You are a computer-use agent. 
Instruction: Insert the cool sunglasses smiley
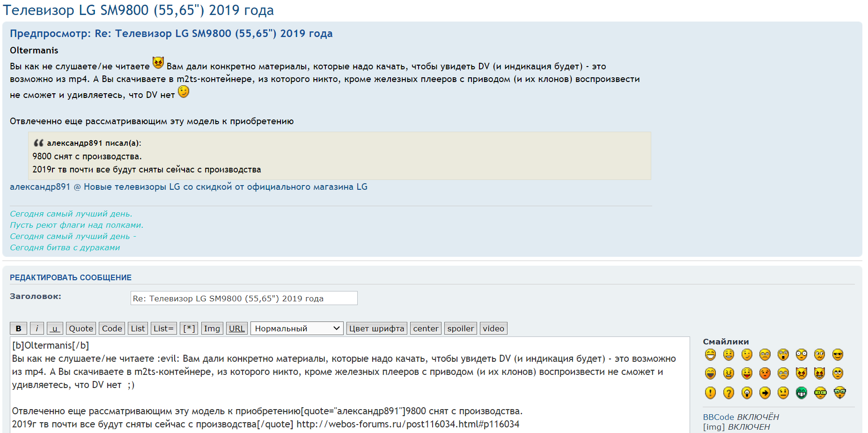point(838,355)
